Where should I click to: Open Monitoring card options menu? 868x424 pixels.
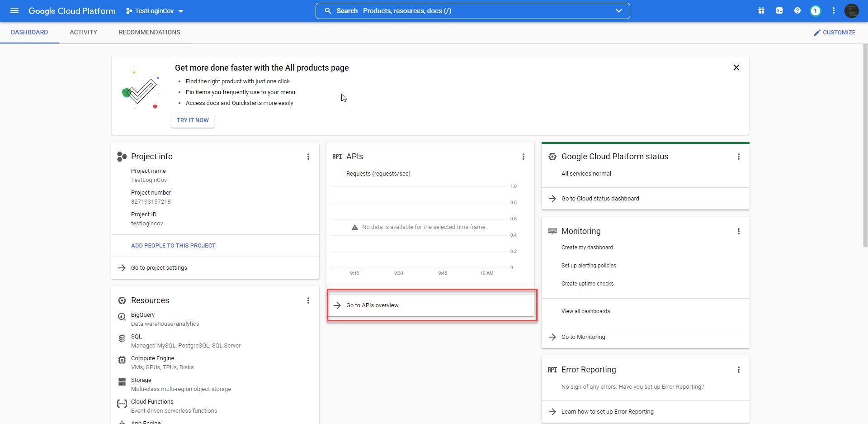click(739, 231)
